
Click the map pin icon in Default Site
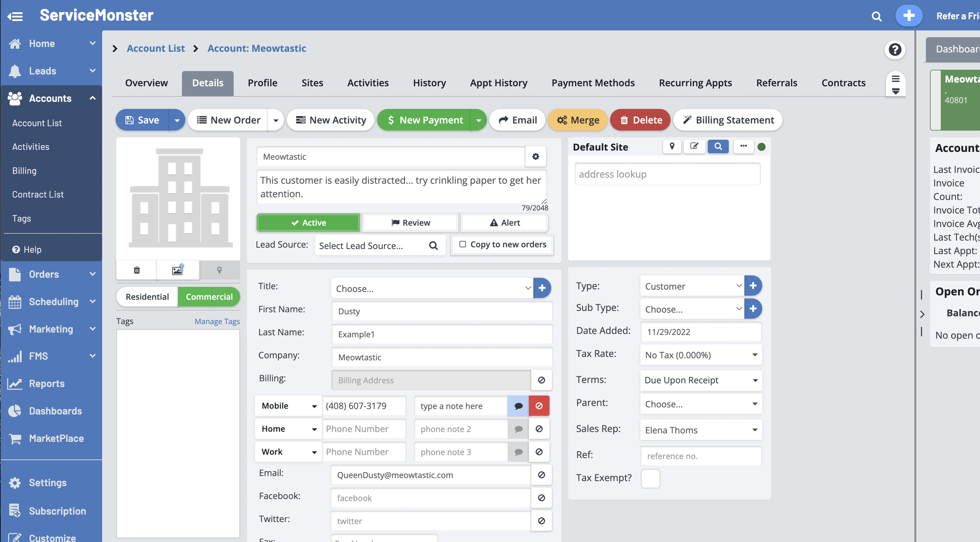(x=672, y=146)
